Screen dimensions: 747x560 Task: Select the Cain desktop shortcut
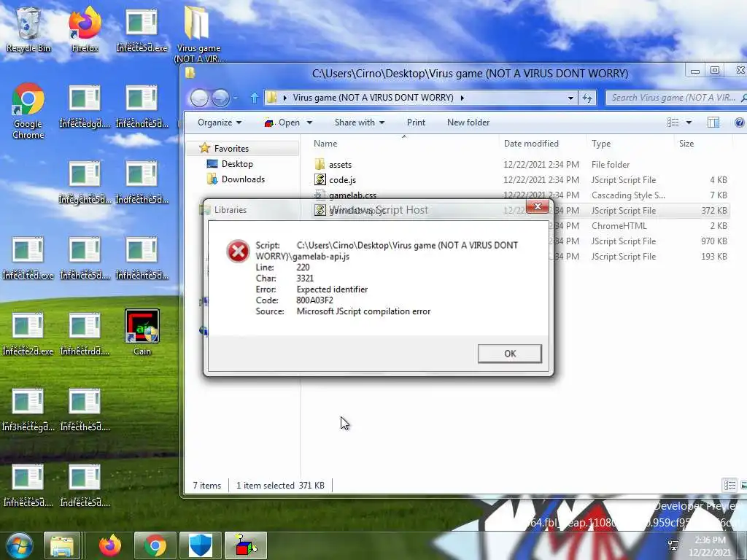(x=142, y=332)
